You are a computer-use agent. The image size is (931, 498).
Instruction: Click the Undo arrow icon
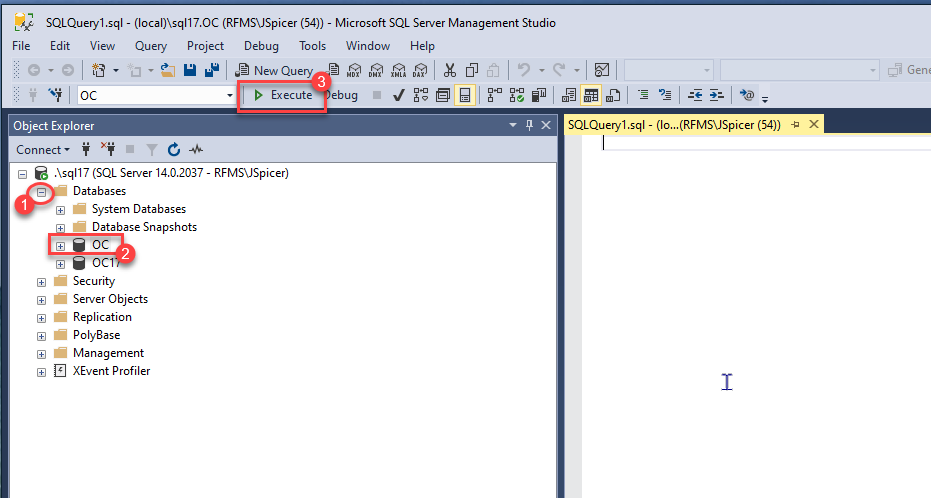tap(523, 70)
